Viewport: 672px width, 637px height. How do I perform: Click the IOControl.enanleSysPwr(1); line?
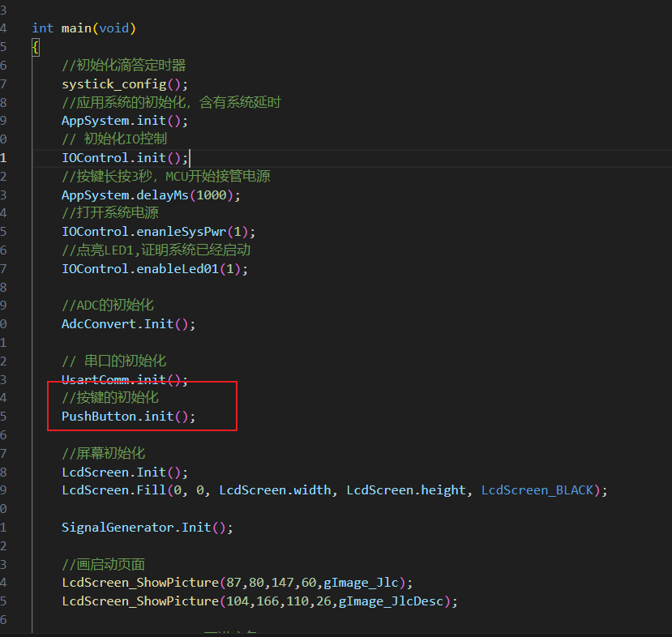coord(159,232)
